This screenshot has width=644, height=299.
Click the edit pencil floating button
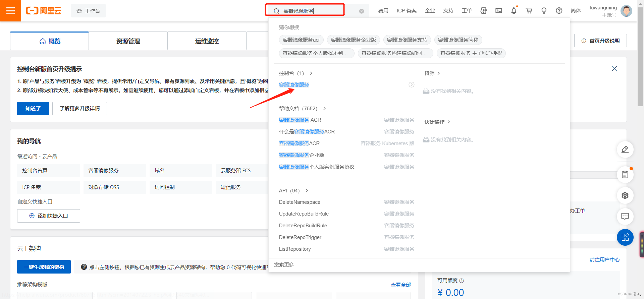coord(625,149)
